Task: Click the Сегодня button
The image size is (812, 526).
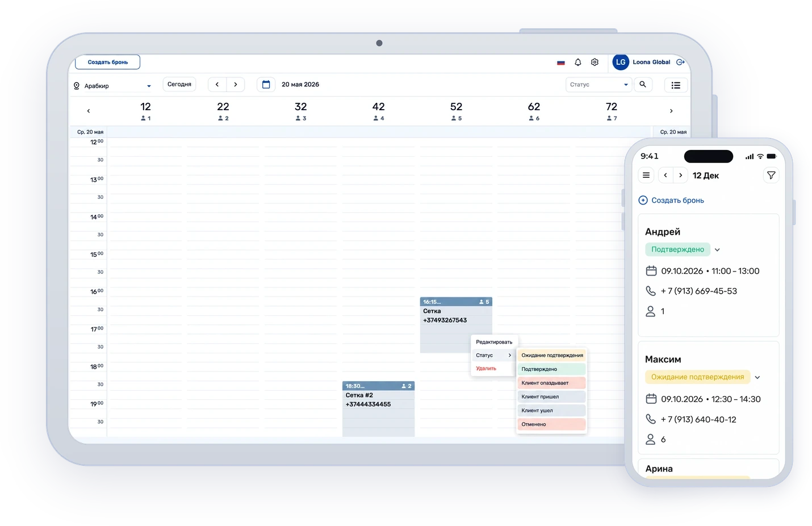Action: [x=179, y=84]
